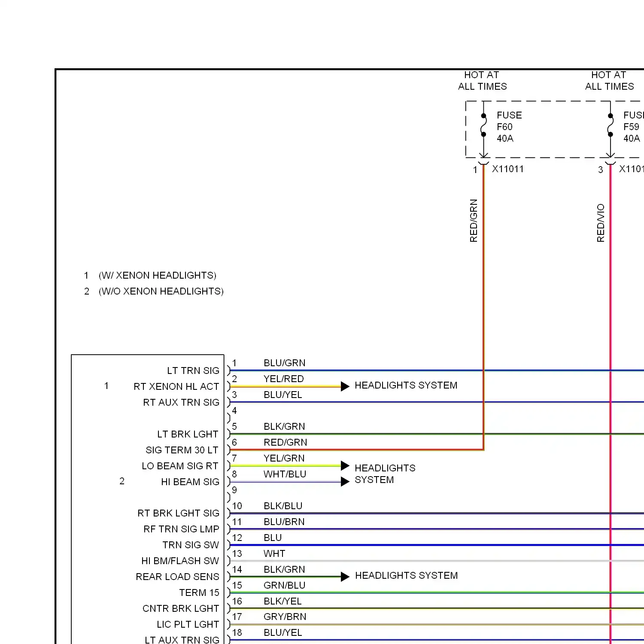Click the "HI BEAM SIG" label
Viewport: 644px width, 644px height.
pyautogui.click(x=190, y=482)
